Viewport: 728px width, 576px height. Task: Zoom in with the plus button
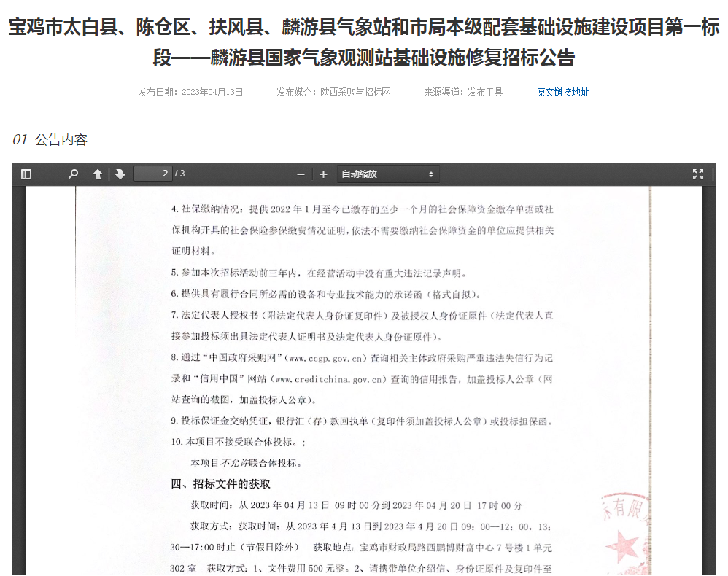coord(324,174)
